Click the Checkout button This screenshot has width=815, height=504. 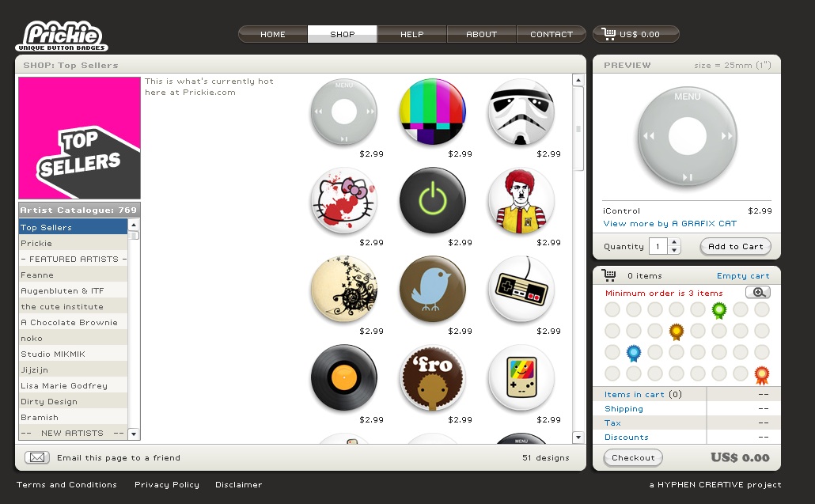(633, 457)
